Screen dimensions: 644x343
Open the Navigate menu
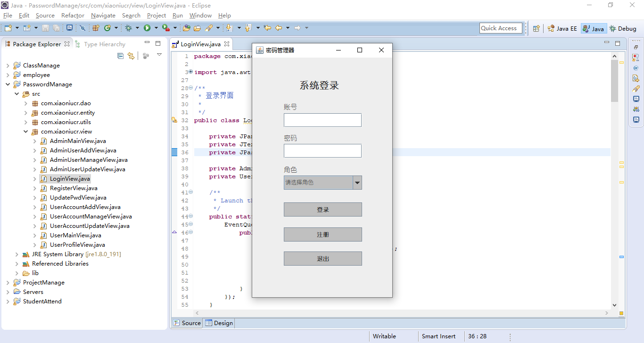[103, 16]
